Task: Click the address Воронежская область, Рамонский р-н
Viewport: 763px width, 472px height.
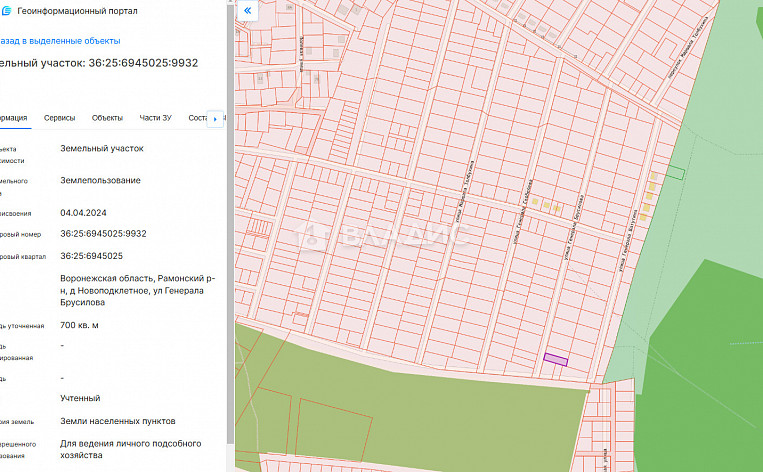Action: [137, 290]
